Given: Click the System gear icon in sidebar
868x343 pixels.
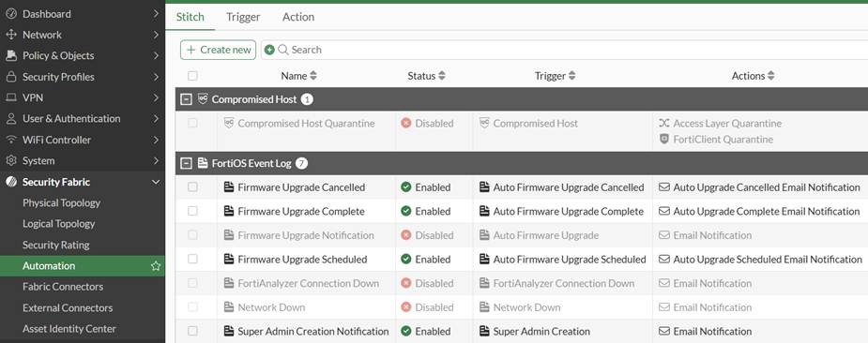Looking at the screenshot, I should click(x=10, y=161).
